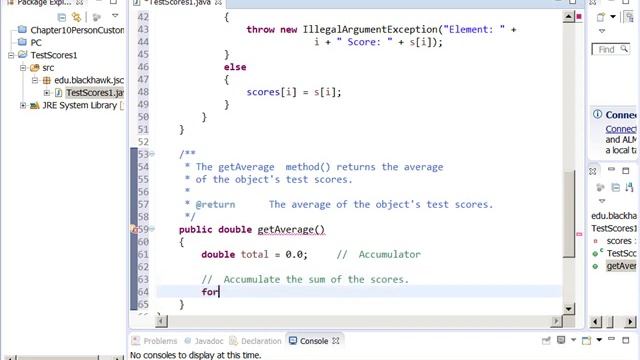Open Package Explorer view menu triangle
The image size is (640, 360).
(x=115, y=16)
